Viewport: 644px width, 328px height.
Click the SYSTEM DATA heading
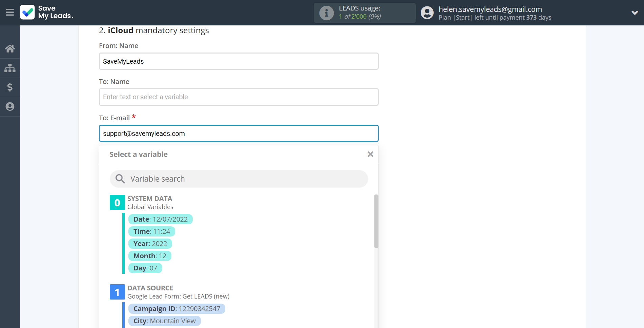150,199
